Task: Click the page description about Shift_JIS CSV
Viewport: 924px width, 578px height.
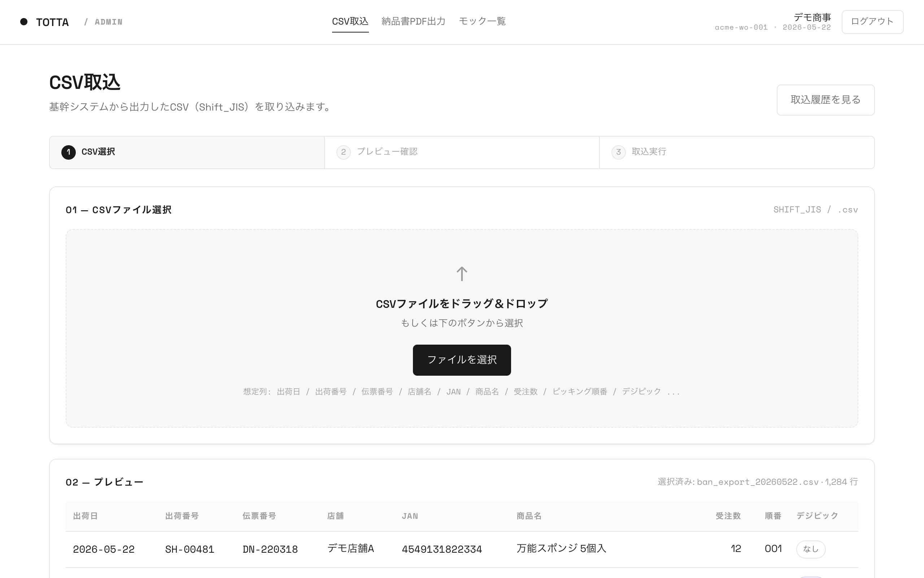Action: pos(191,107)
